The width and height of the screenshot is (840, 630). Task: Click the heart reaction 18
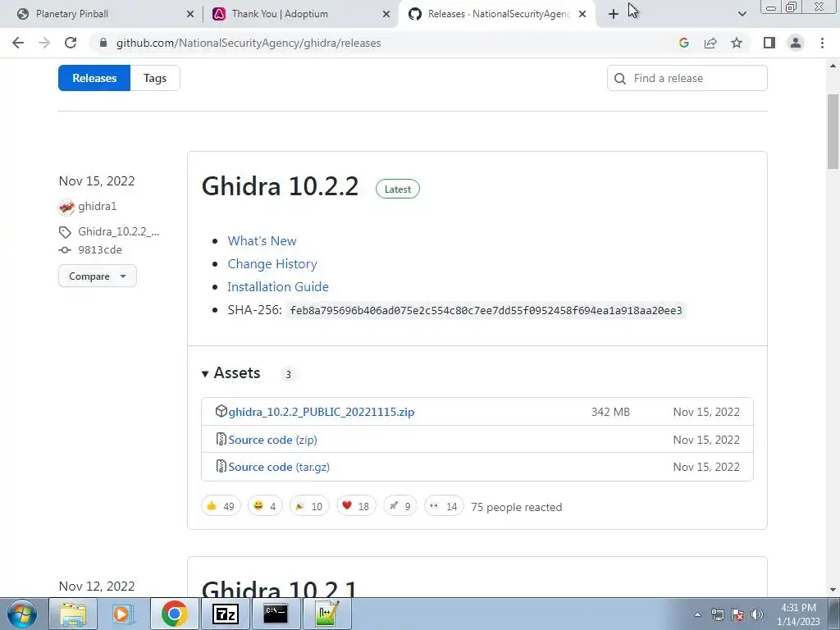(356, 506)
